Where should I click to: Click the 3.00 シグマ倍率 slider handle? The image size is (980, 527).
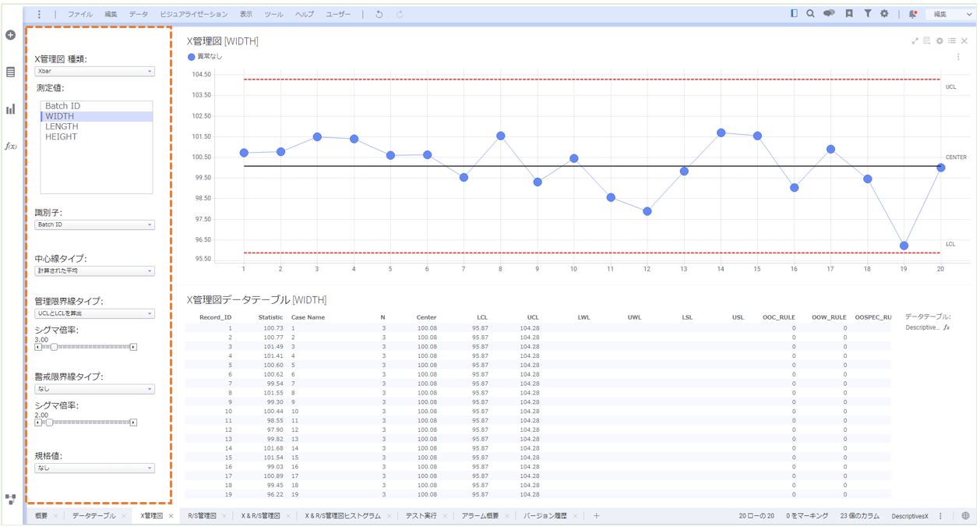pyautogui.click(x=54, y=347)
